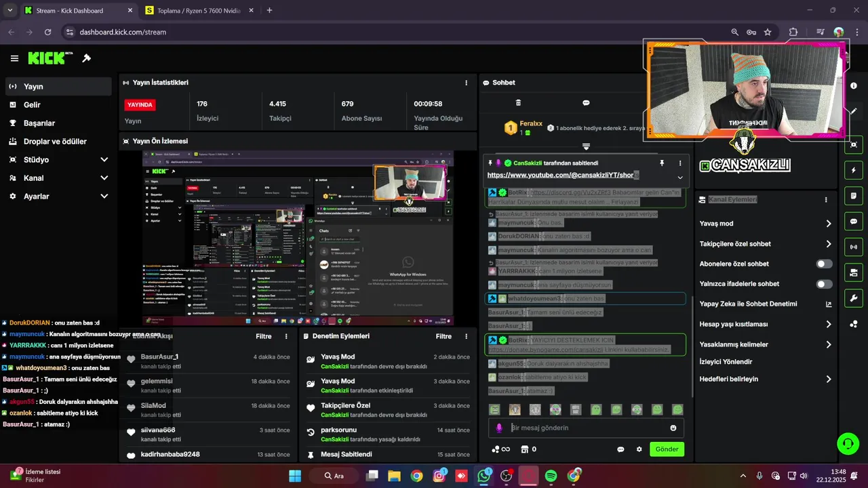
Task: Toggle Abonelere özel sohbet switch
Action: 824,264
